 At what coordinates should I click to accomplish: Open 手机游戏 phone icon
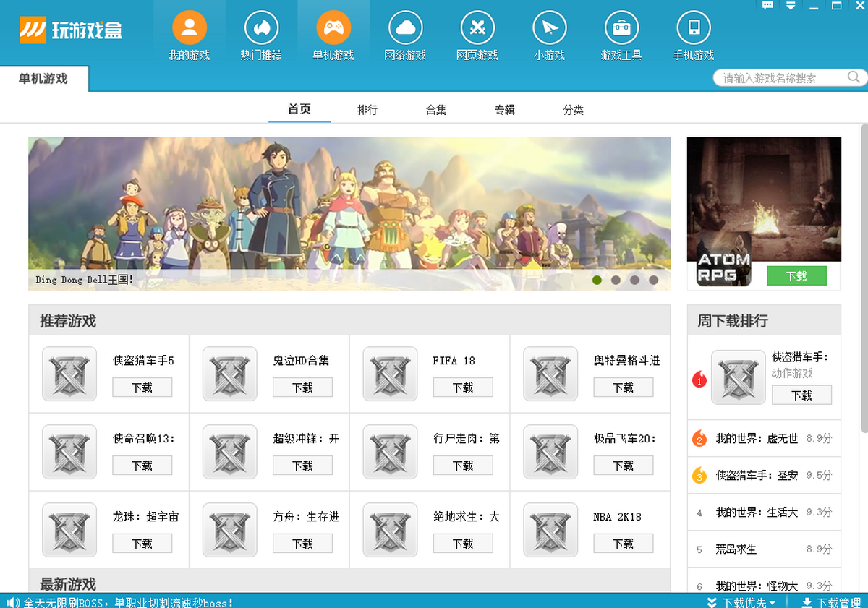[x=694, y=29]
